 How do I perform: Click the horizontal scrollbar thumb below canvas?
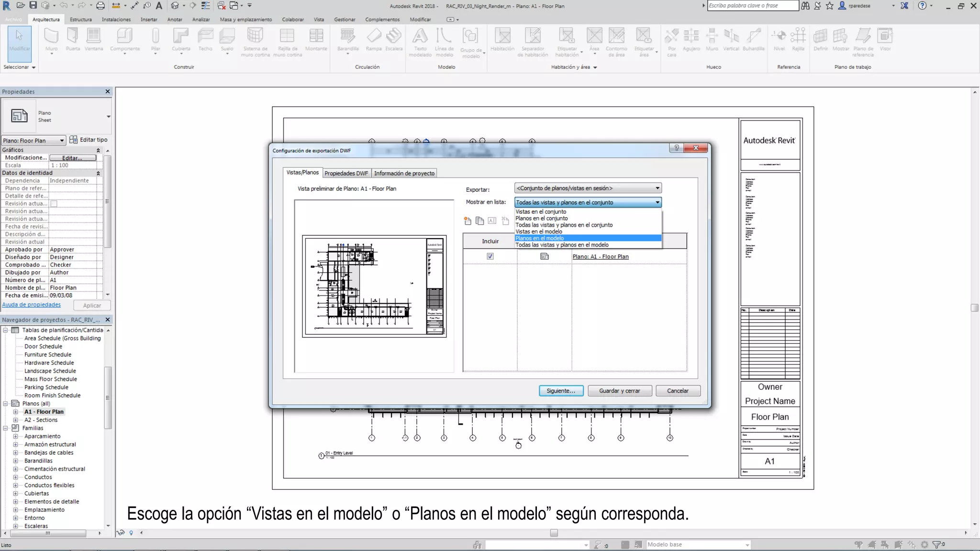(554, 533)
